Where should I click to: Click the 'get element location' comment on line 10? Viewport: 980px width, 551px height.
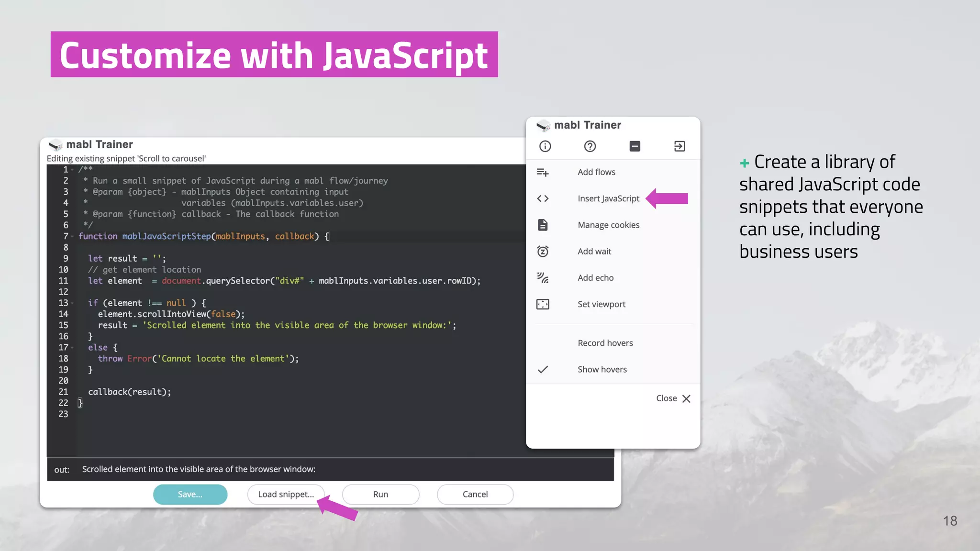click(145, 270)
